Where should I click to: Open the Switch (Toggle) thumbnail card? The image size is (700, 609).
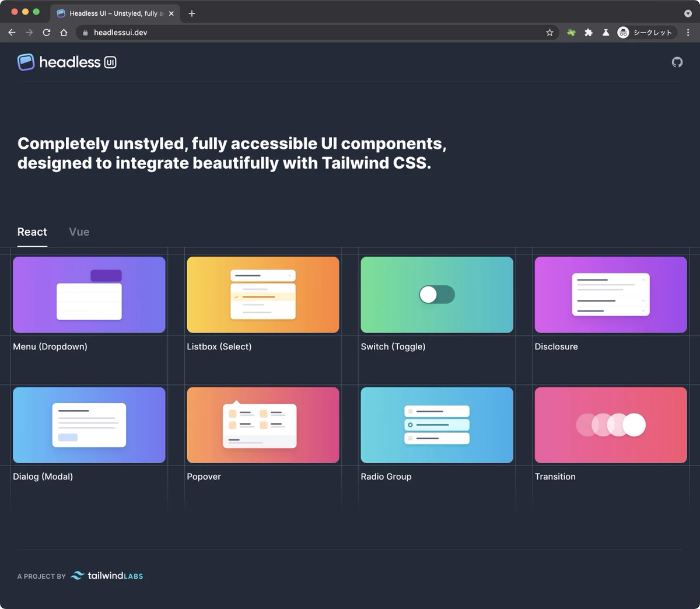(437, 295)
